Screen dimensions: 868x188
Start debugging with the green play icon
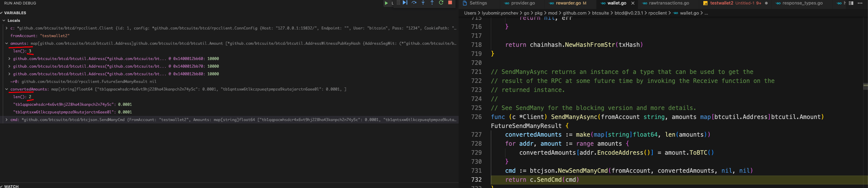(x=386, y=3)
